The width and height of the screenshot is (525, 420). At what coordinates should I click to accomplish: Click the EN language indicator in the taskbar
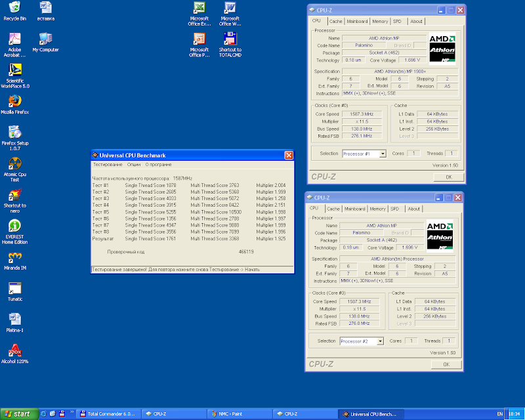pyautogui.click(x=499, y=414)
